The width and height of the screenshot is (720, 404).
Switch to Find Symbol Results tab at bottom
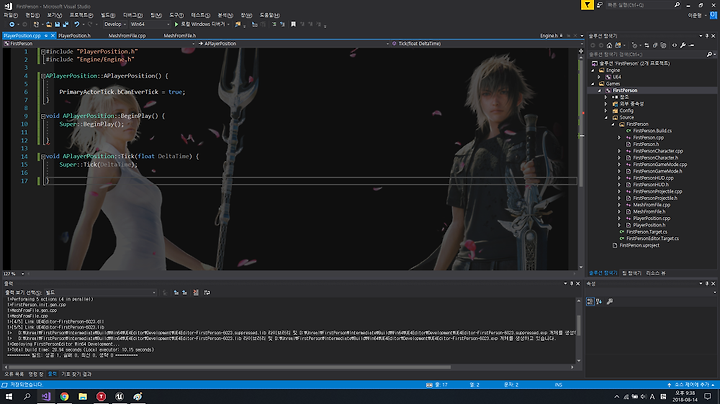(76, 374)
